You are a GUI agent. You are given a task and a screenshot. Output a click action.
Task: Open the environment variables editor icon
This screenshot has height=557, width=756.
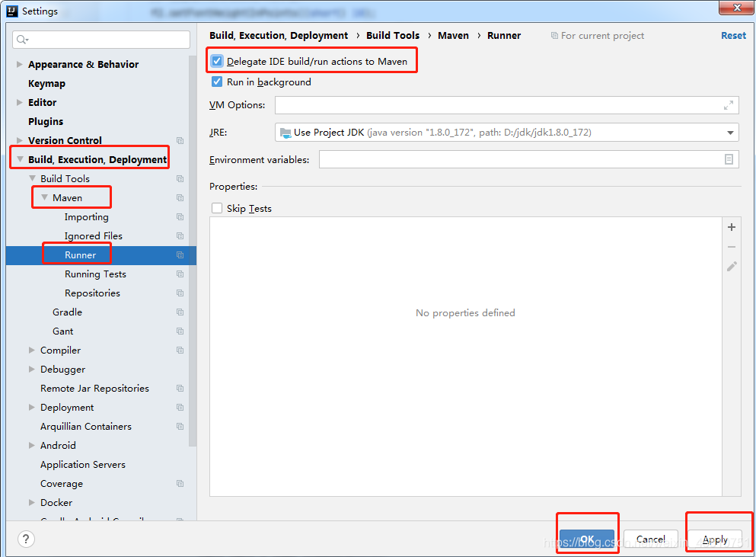[729, 159]
